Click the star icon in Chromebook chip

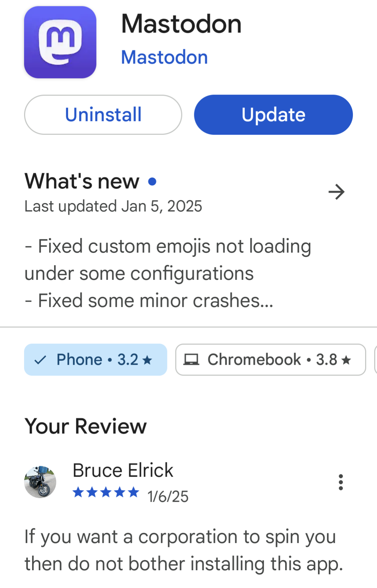point(346,360)
